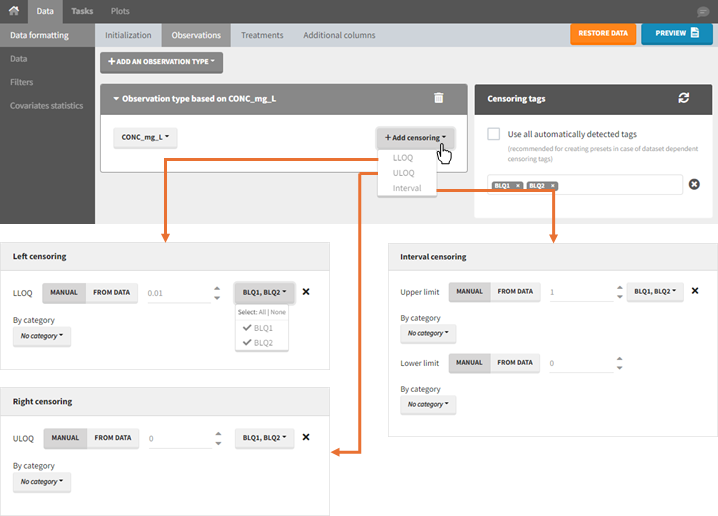718x516 pixels.
Task: Increase LLOQ value with stepper arrow
Action: pyautogui.click(x=217, y=288)
